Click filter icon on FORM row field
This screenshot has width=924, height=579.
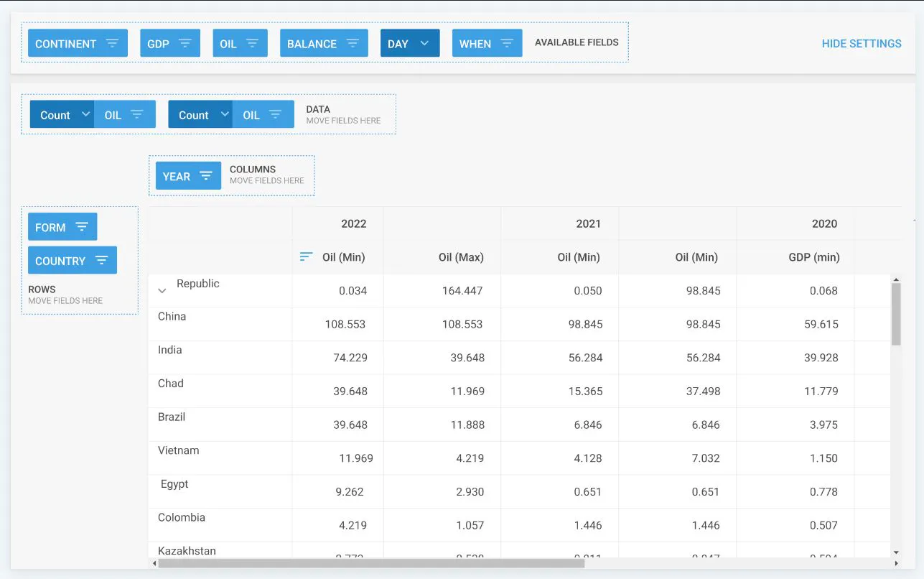pyautogui.click(x=82, y=228)
